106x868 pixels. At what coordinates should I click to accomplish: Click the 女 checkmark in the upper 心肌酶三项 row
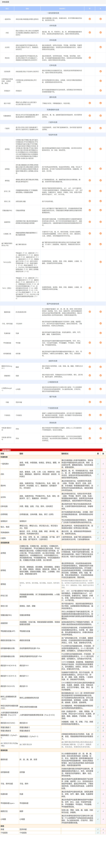pyautogui.click(x=100, y=234)
